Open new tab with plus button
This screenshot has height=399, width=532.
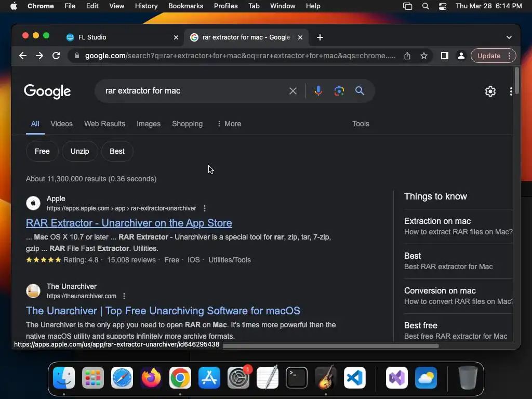point(320,37)
